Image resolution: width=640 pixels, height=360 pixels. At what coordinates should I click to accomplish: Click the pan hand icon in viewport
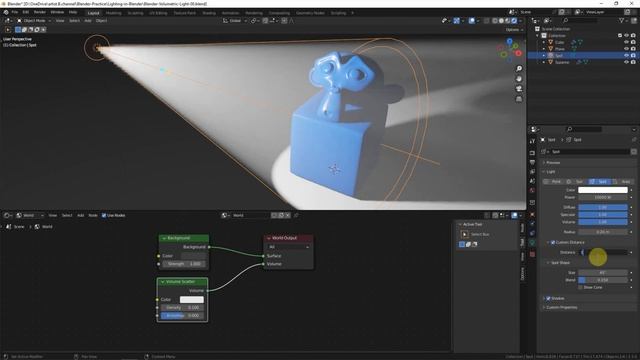(519, 79)
